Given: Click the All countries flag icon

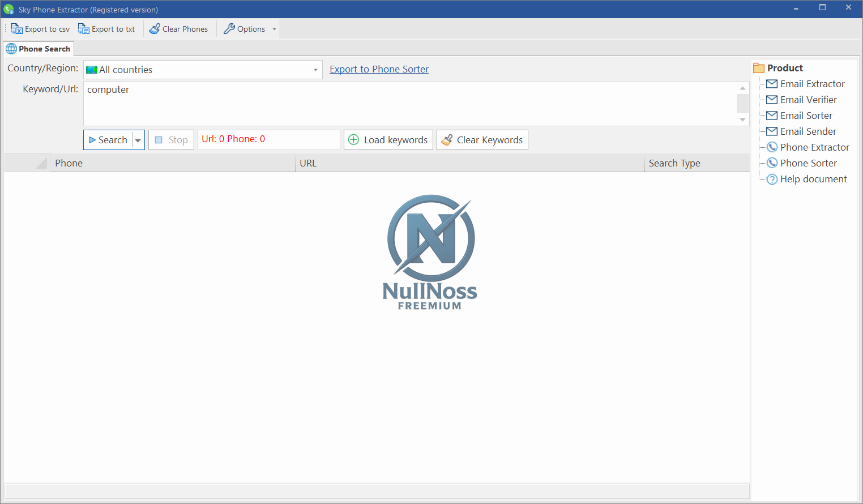Looking at the screenshot, I should [x=92, y=70].
